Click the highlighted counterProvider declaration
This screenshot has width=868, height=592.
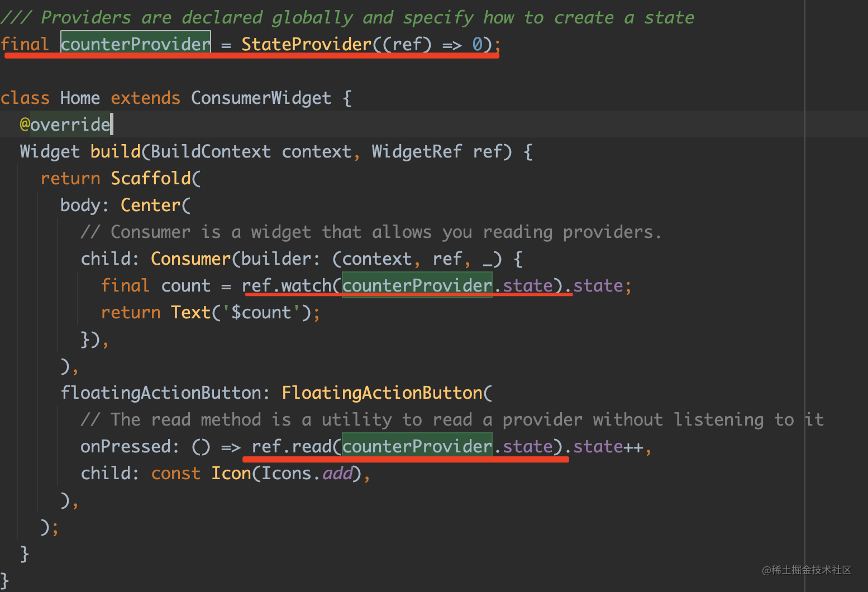click(136, 44)
